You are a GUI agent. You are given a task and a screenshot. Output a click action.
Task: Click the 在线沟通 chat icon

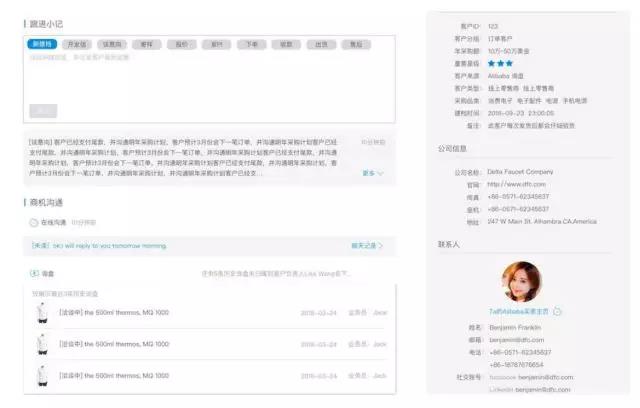click(34, 222)
